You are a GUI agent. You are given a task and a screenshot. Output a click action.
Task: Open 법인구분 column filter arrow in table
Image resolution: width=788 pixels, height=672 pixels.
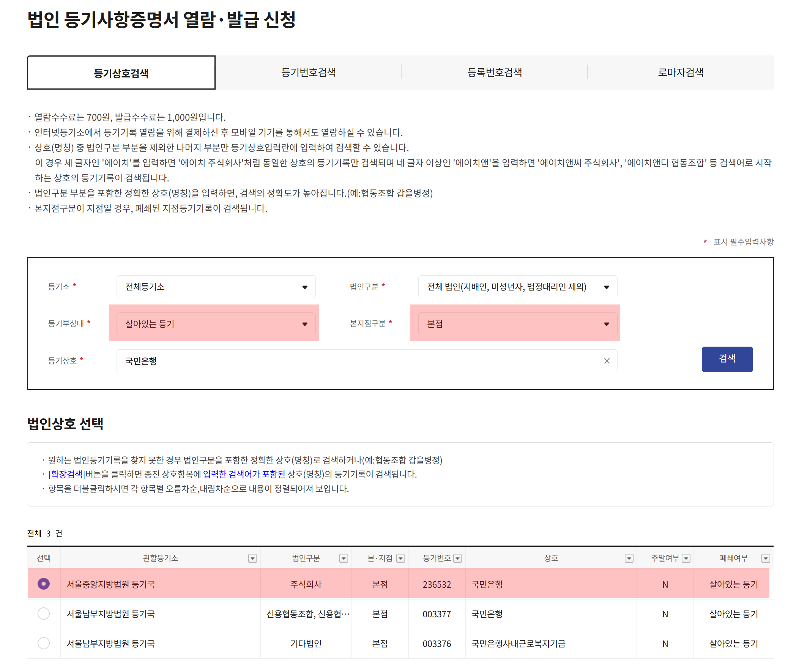click(344, 558)
